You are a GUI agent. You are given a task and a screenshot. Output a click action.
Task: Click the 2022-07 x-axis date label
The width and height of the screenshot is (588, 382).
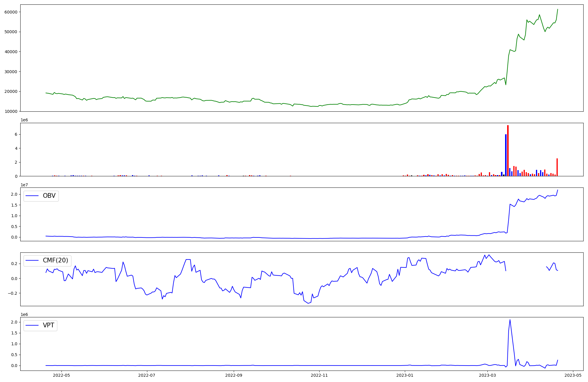[x=147, y=375]
